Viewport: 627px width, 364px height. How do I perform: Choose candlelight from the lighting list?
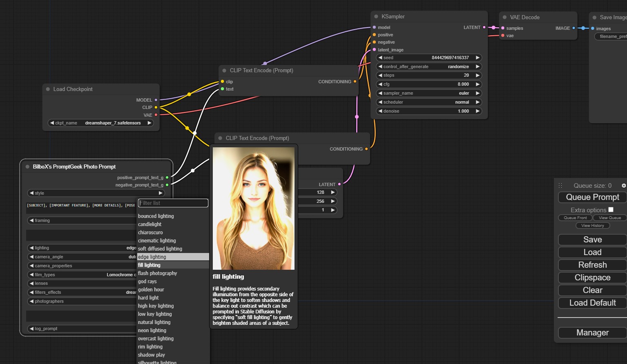(173, 224)
